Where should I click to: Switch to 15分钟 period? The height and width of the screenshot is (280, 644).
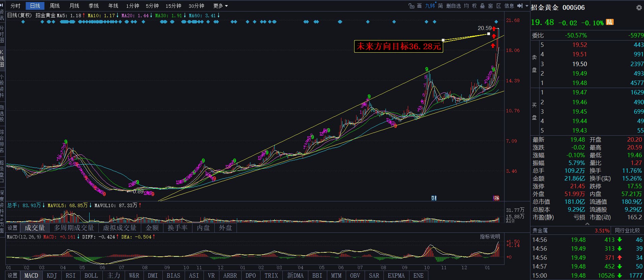174,6
